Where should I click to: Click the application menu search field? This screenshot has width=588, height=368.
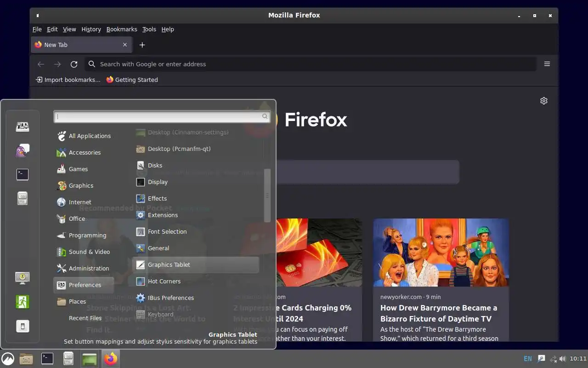(162, 116)
